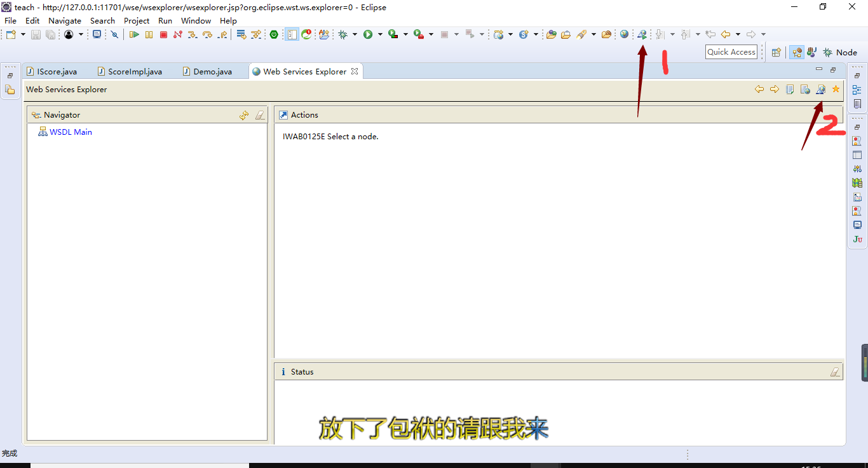This screenshot has width=868, height=468.
Task: Go to Last Edit Location icon
Action: pyautogui.click(x=710, y=34)
